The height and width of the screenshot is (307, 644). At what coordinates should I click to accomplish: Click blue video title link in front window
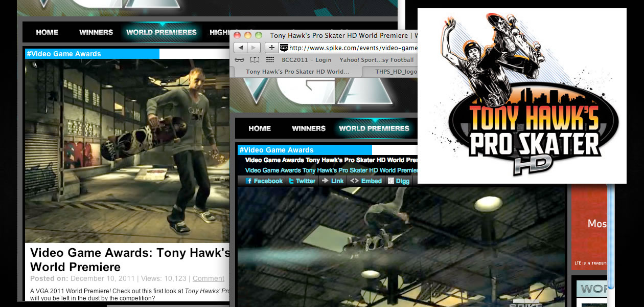tap(331, 170)
